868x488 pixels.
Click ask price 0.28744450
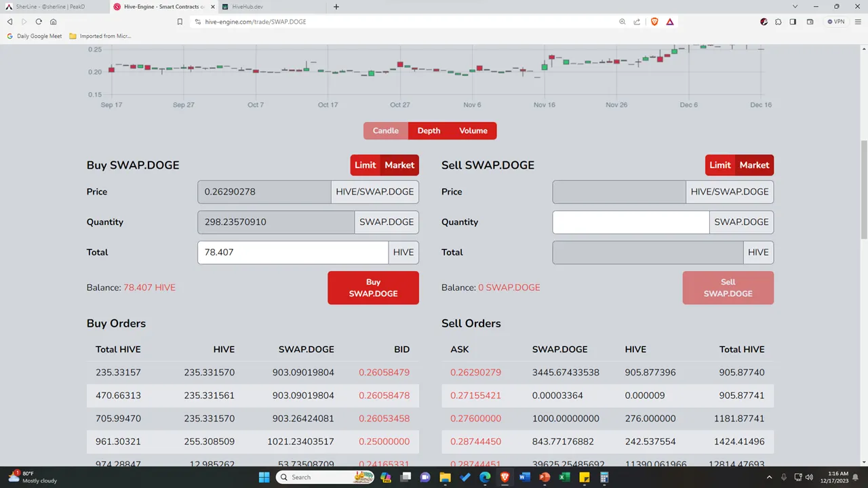click(x=476, y=441)
